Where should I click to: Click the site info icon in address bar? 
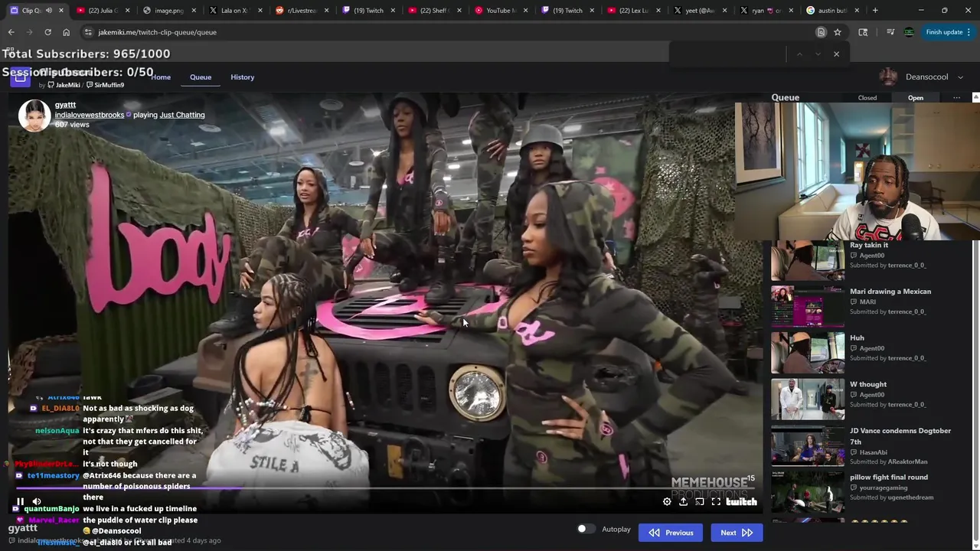tap(88, 32)
